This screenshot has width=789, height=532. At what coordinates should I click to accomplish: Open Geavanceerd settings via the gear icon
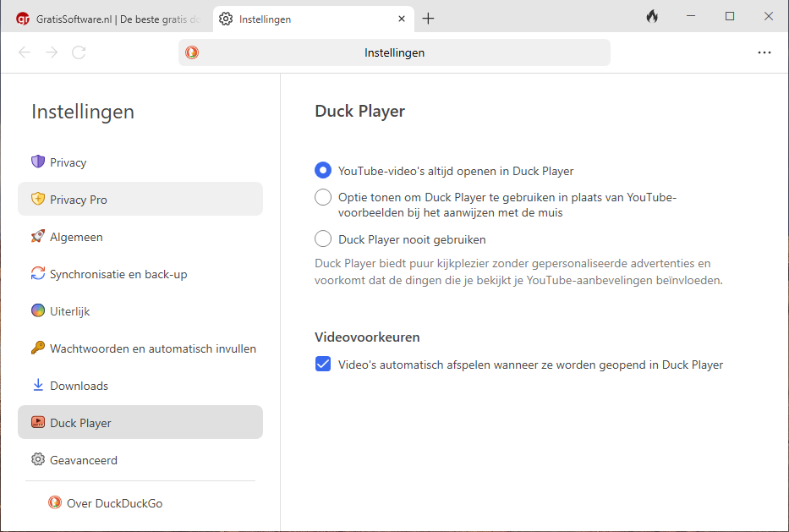(x=37, y=460)
